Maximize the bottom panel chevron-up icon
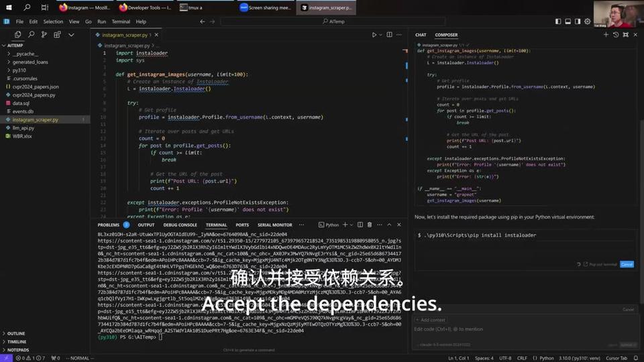Viewport: 644px width, 362px height. [x=389, y=225]
